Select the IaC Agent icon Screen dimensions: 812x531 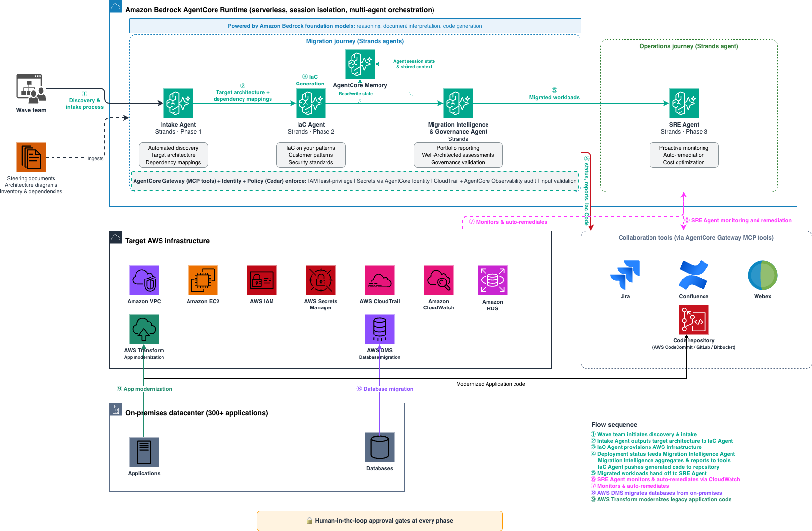(311, 103)
